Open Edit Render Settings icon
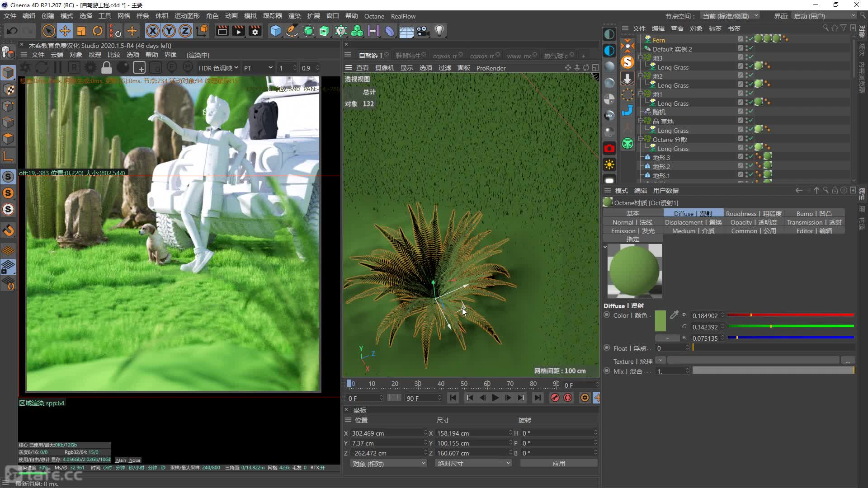Screen dimensions: 868x488 (x=255, y=31)
